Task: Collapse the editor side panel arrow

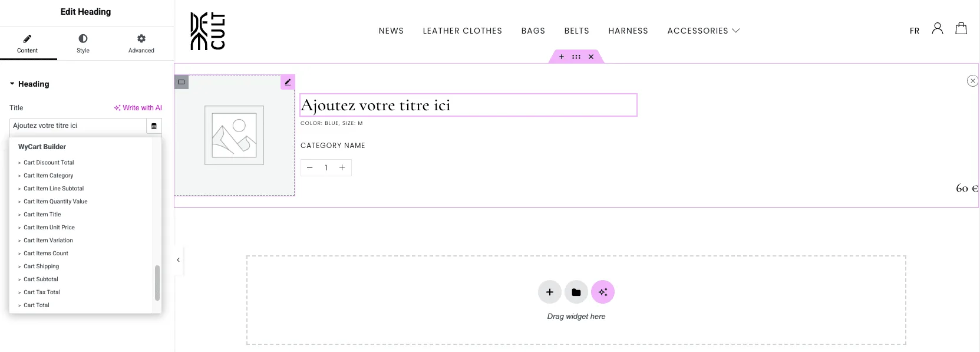Action: coord(179,260)
